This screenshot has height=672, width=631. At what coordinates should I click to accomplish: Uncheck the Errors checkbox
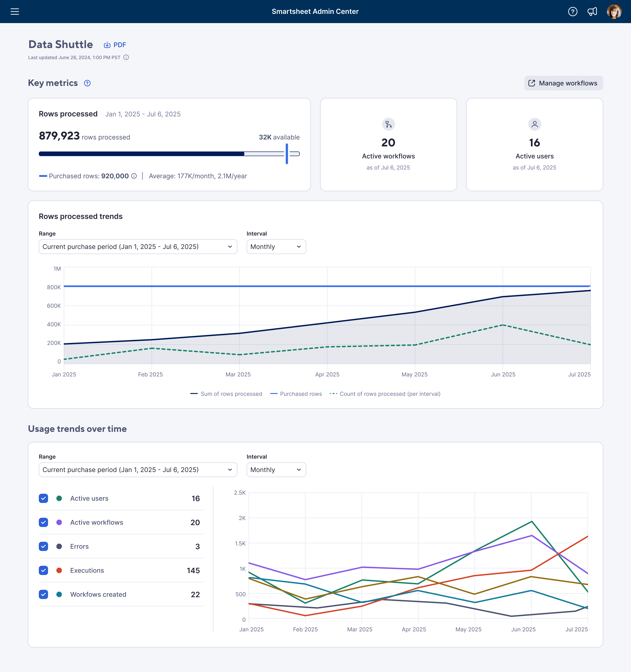click(x=43, y=546)
